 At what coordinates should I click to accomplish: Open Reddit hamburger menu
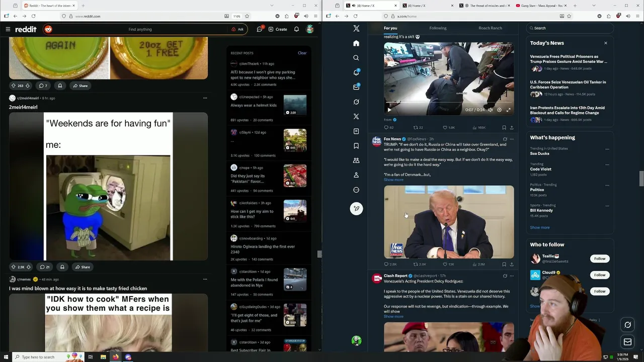pos(8,29)
